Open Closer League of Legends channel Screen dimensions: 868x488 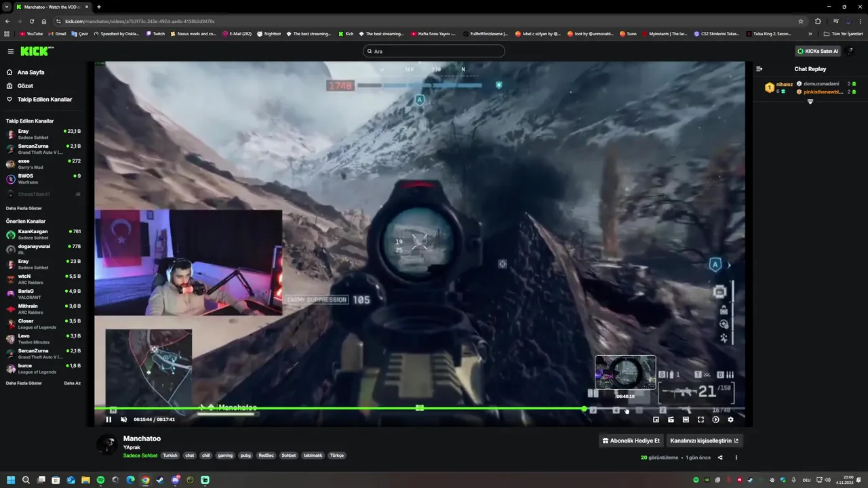pos(43,324)
